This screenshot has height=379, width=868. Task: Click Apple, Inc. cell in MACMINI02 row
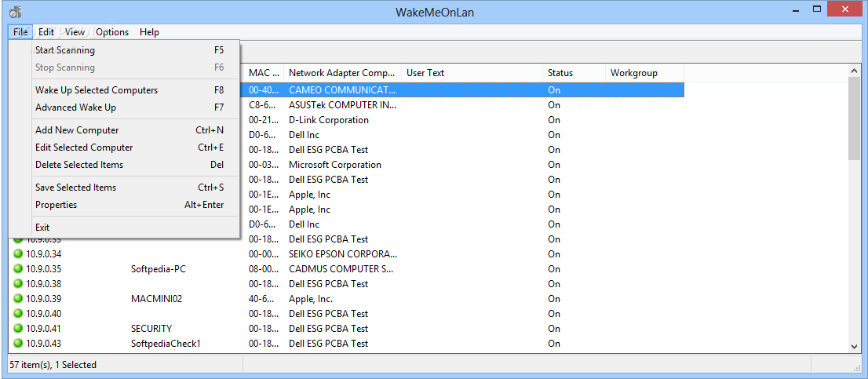click(311, 299)
